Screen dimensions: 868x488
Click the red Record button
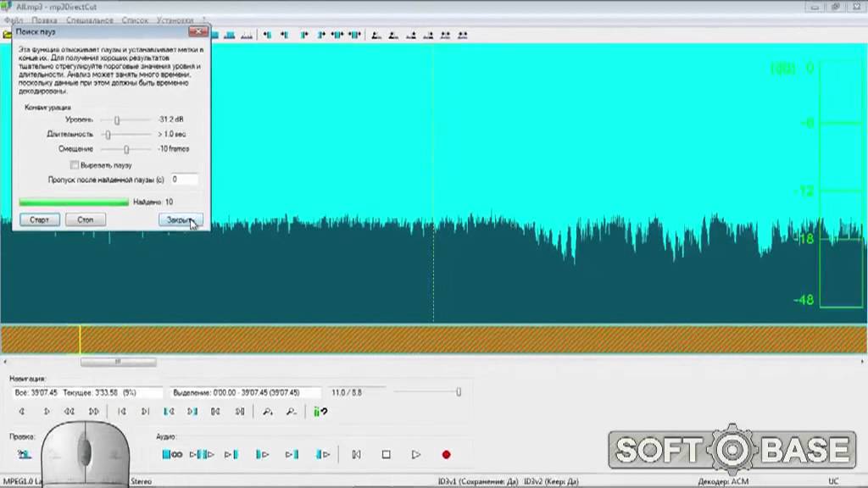tap(446, 455)
